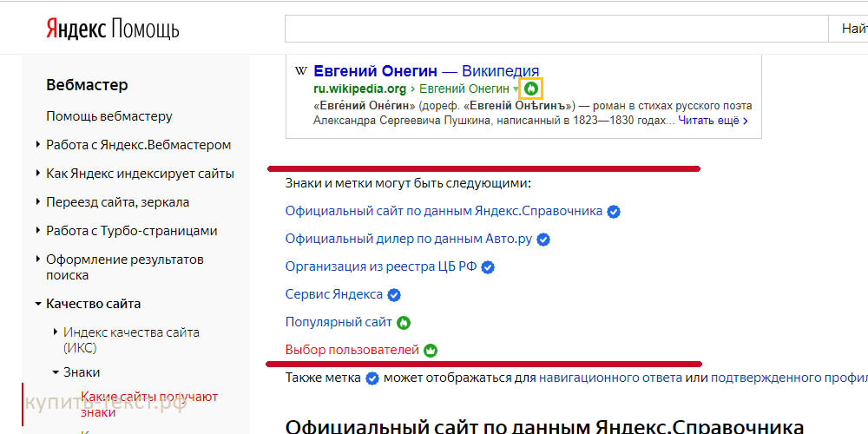This screenshot has height=434, width=868.
Task: Open Евгений Онегин — Википедия result title
Action: (x=426, y=71)
